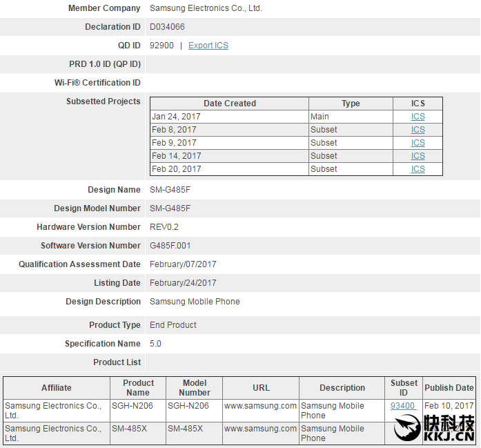Click the Design Name value SM-G485F
Image resolution: width=481 pixels, height=448 pixels.
[170, 190]
